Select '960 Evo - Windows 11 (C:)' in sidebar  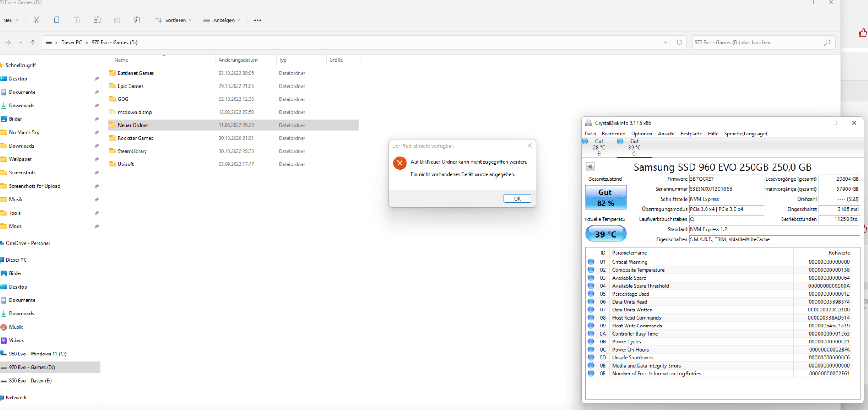point(38,354)
